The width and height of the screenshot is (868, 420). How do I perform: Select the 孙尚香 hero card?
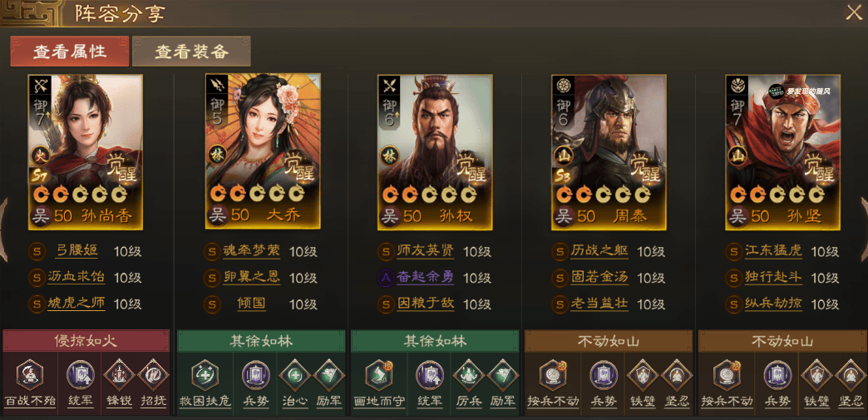click(x=86, y=152)
